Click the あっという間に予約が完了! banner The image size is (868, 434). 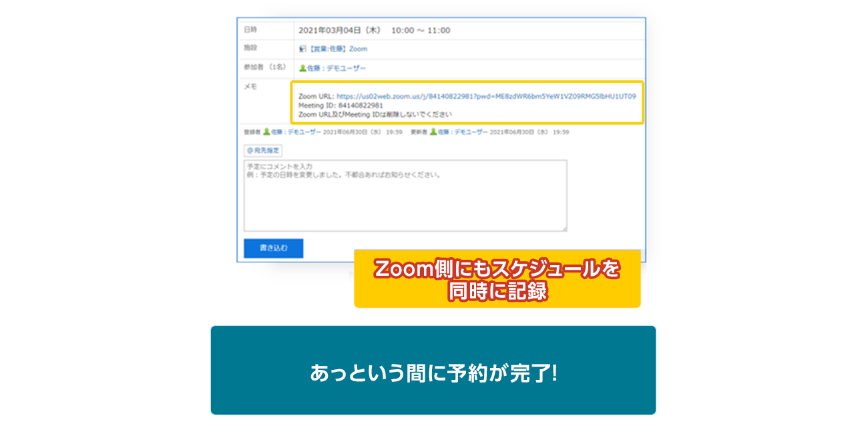tap(433, 371)
